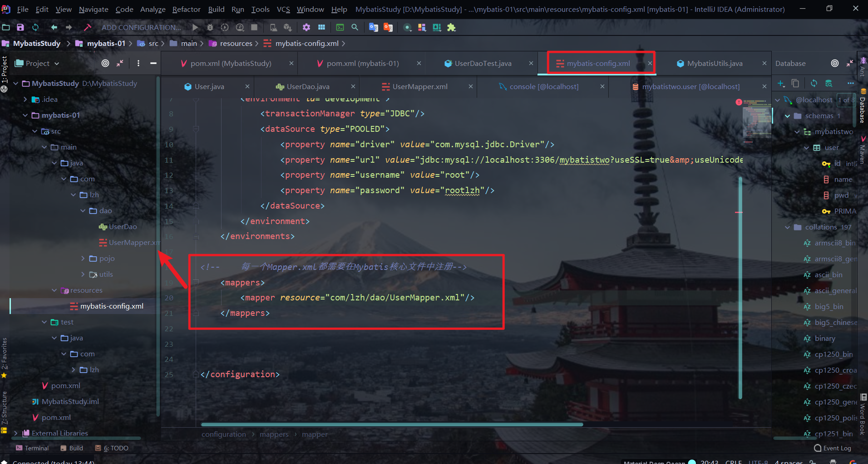Navigate forward with the right arrow
The image size is (868, 464).
(x=69, y=27)
